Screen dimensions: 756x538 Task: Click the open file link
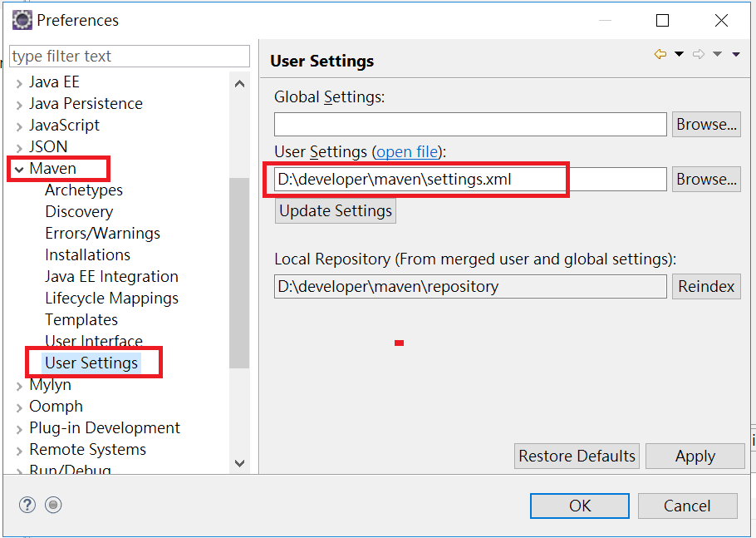pyautogui.click(x=407, y=152)
